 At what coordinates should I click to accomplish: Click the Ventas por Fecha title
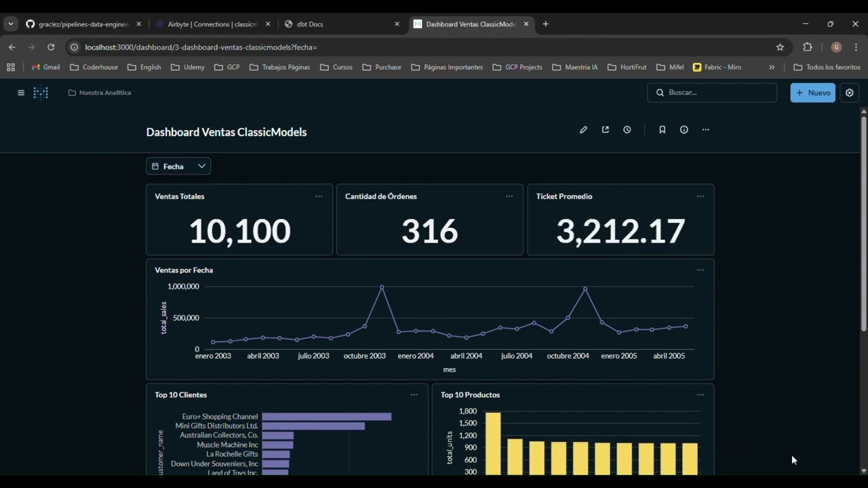click(184, 270)
